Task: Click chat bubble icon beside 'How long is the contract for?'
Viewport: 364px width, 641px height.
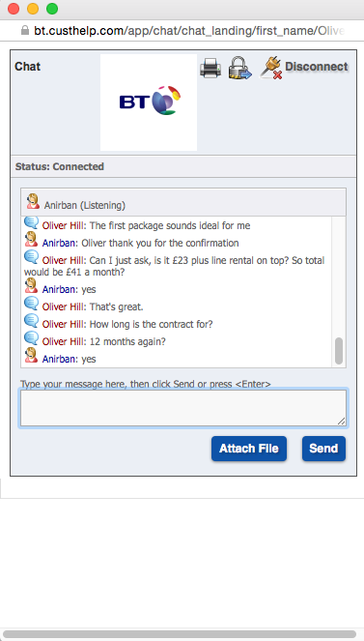Action: click(x=32, y=321)
